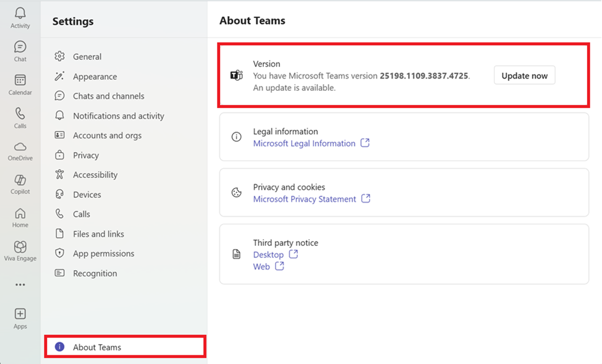
Task: Click the version number 25198.1109.3837.4725
Action: point(424,75)
